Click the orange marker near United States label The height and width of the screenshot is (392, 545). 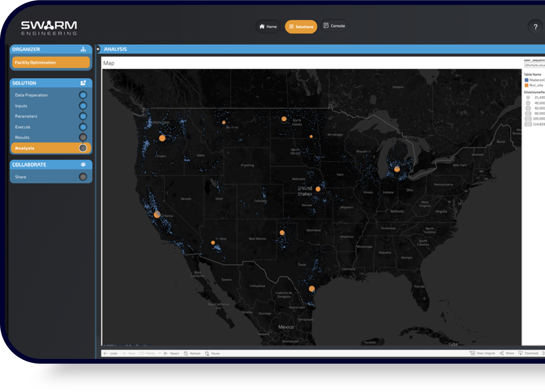(318, 189)
